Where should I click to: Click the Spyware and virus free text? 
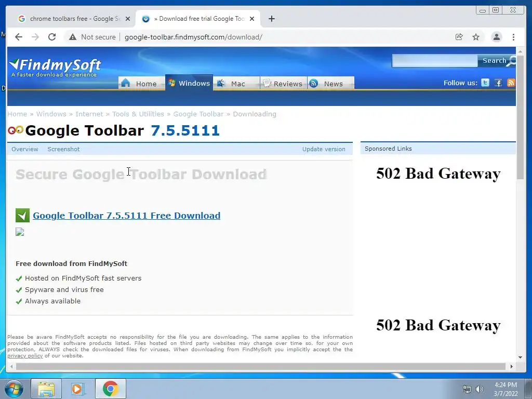coord(64,289)
